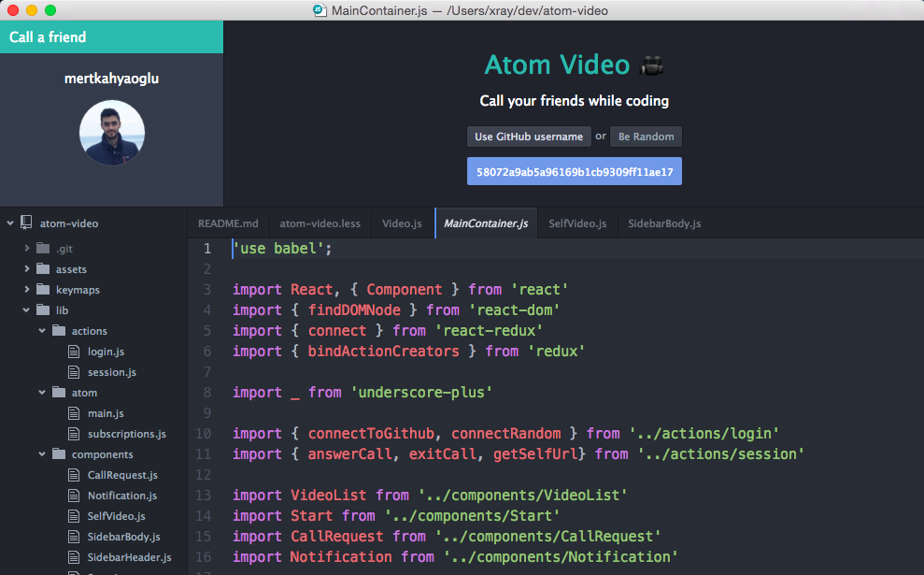Expand the keymaps folder chevron
This screenshot has width=924, height=575.
[26, 290]
